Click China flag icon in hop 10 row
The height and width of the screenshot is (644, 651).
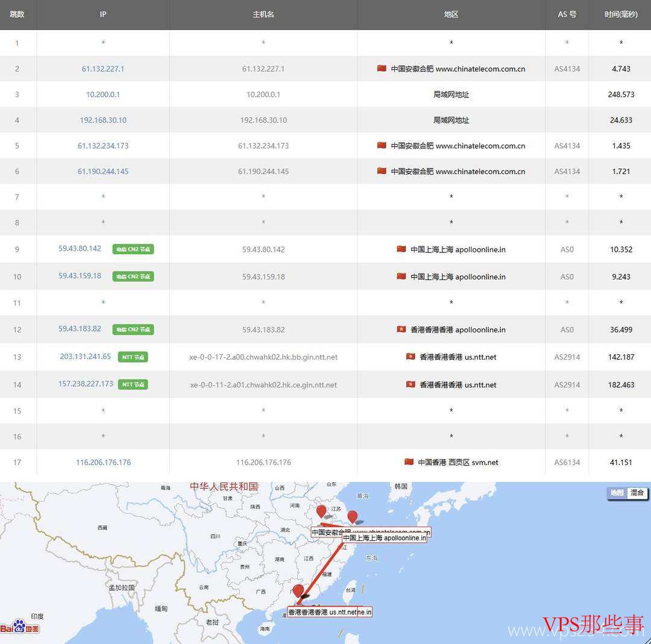coord(401,277)
